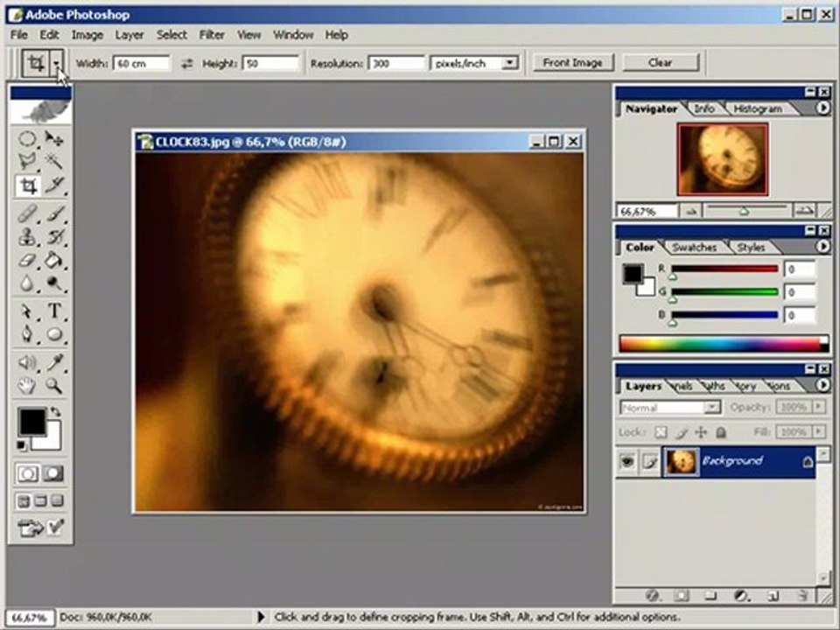Toggle lock position

(701, 431)
